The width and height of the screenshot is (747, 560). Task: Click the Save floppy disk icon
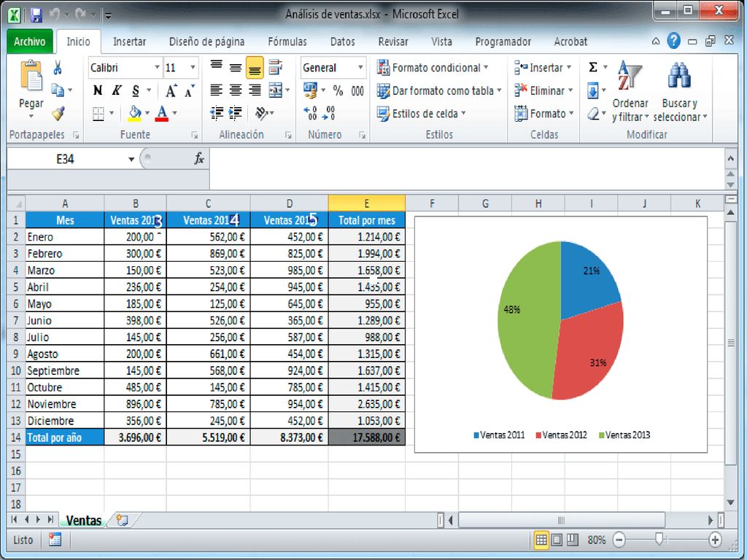(36, 15)
